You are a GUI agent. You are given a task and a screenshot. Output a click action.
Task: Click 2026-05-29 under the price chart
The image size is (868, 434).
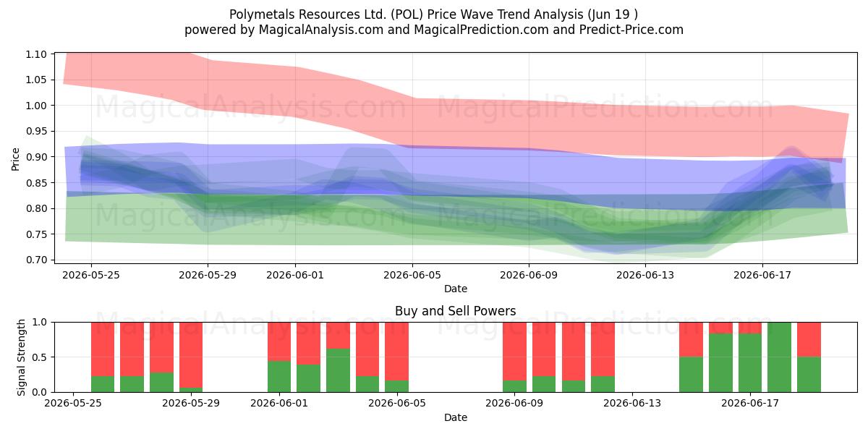[208, 275]
